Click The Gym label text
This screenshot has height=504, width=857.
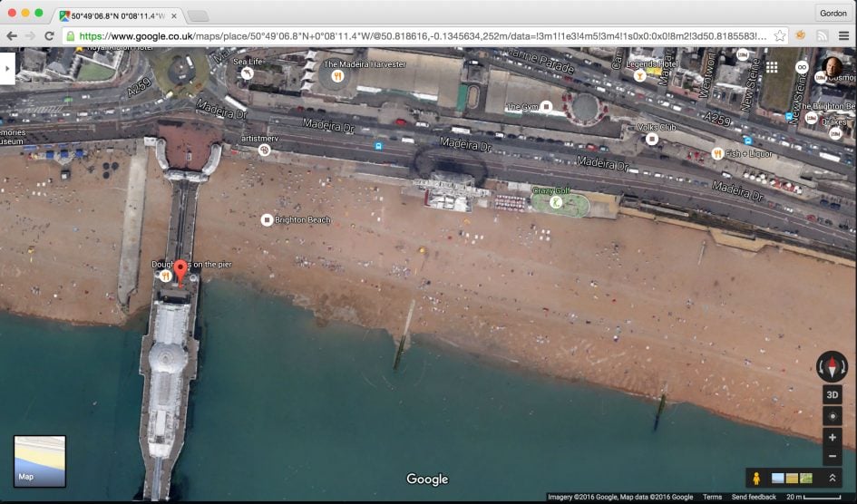point(522,107)
